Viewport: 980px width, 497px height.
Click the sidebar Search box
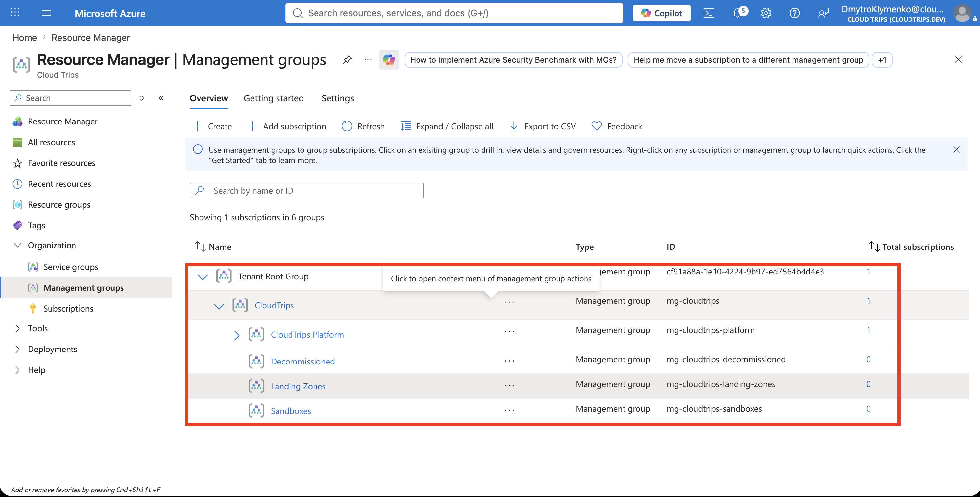71,98
